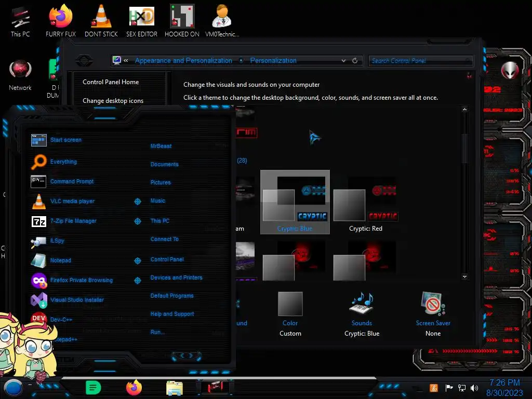The image size is (532, 399).
Task: Click the network icon in system tray
Action: pyautogui.click(x=462, y=388)
